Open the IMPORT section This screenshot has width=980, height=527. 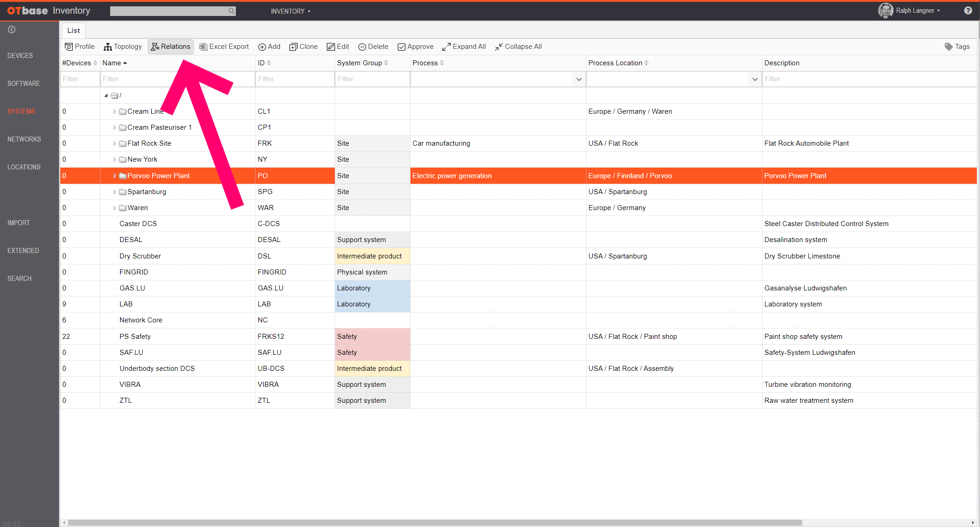pos(19,223)
